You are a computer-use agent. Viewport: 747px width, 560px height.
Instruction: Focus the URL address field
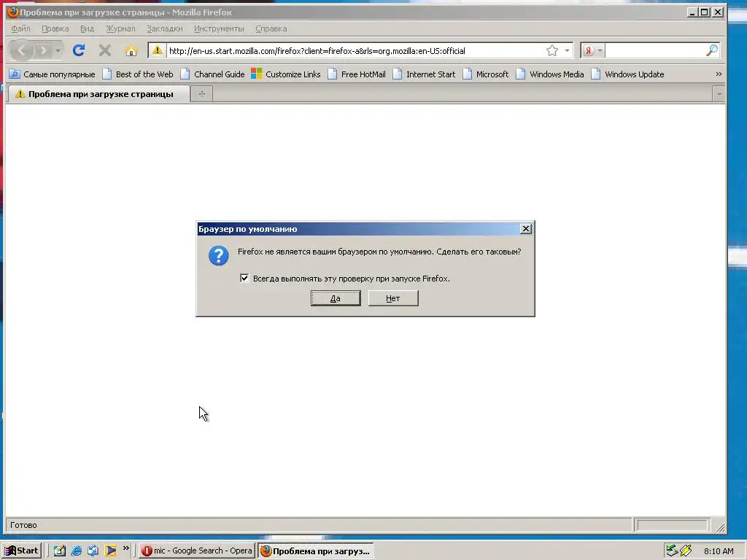coord(355,50)
